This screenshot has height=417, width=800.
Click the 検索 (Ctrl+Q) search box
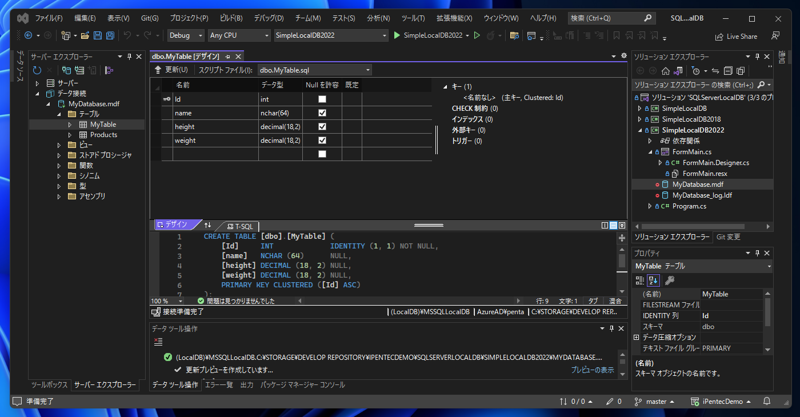611,18
